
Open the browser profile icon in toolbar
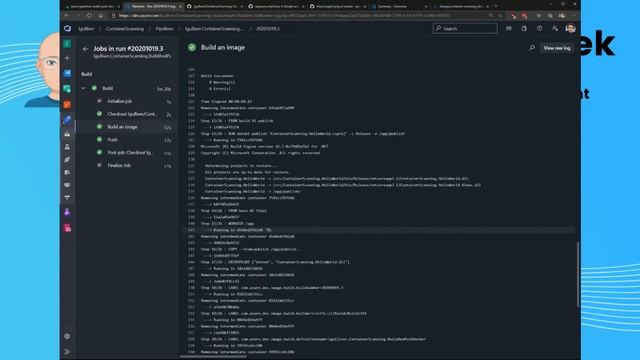click(x=562, y=16)
